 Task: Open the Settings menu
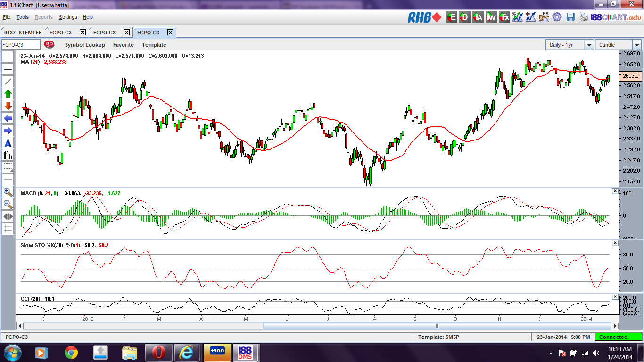(68, 17)
